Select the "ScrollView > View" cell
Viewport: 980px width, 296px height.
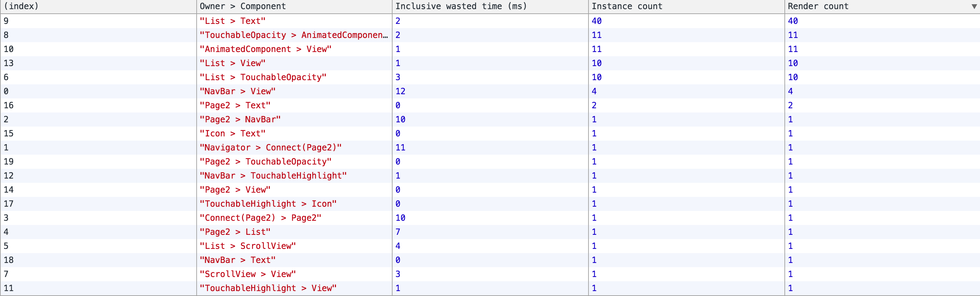pos(294,274)
